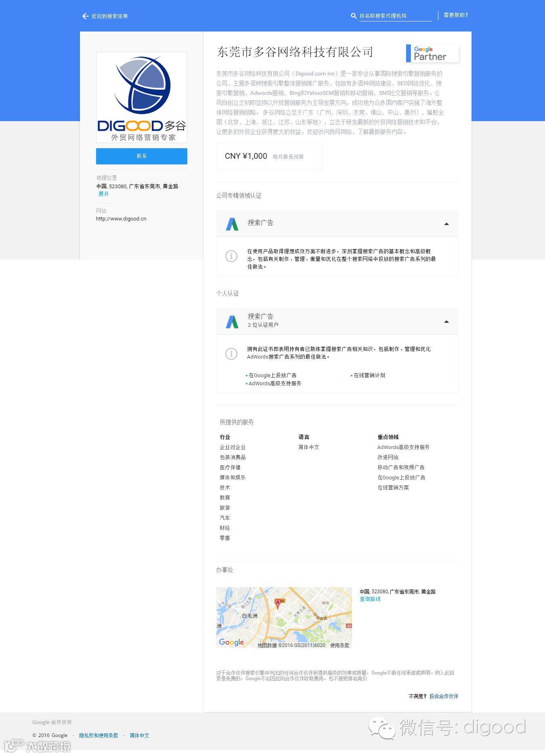Click Google 合作伙伴 footer text
The height and width of the screenshot is (756, 545).
[52, 722]
